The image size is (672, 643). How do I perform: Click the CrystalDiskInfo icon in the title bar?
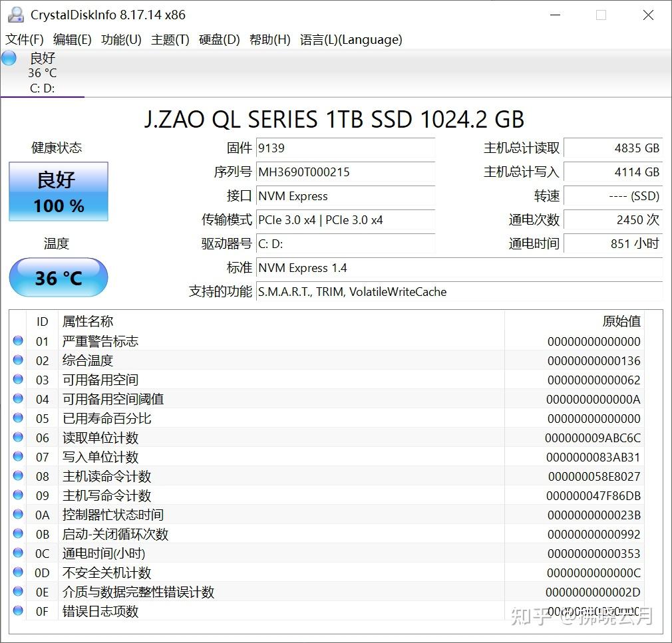tap(15, 14)
